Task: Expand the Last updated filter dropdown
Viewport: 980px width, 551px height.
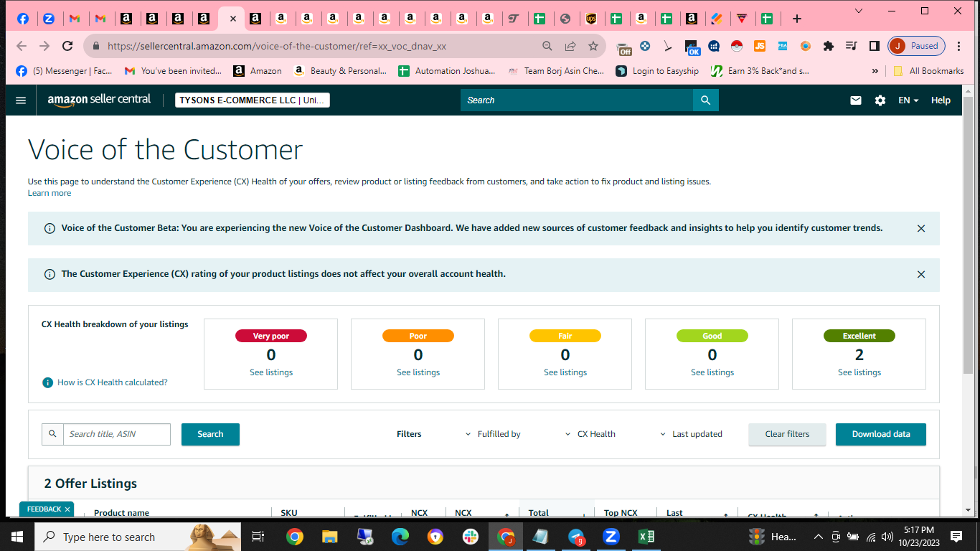Action: [691, 434]
